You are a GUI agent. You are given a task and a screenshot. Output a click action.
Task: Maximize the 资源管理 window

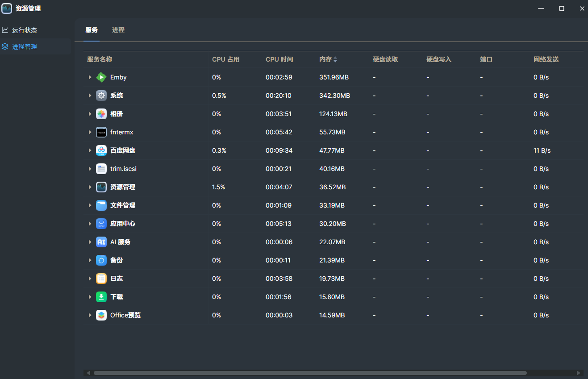(562, 8)
